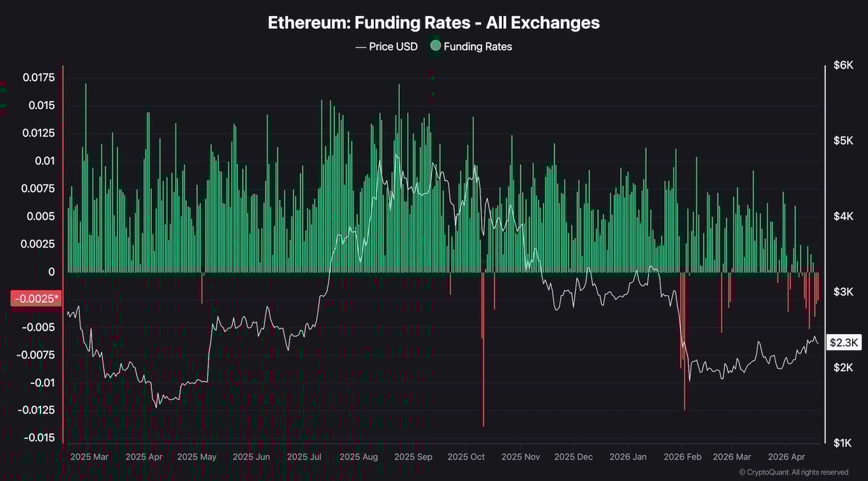Select the 2025 Dec date label
Viewport: 868px width, 481px height.
point(572,457)
